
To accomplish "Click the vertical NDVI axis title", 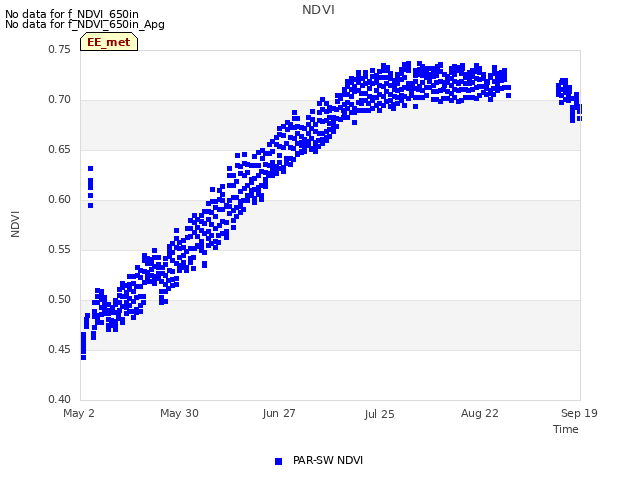I will pyautogui.click(x=15, y=224).
